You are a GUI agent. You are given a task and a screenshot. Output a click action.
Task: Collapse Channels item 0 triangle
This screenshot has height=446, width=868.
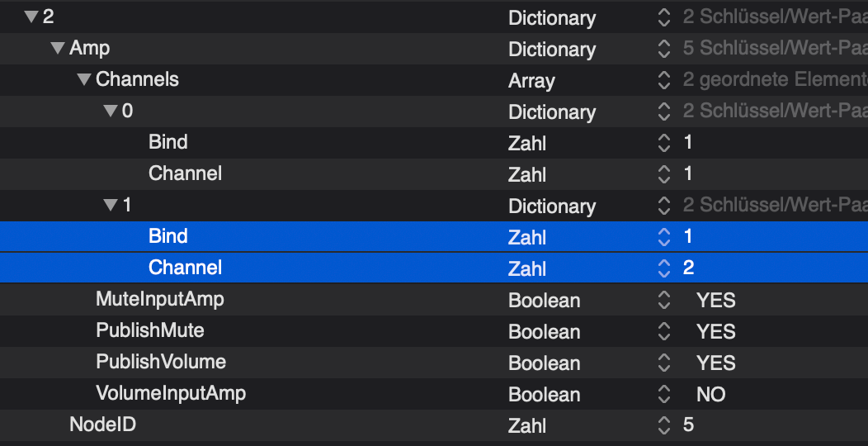click(x=111, y=111)
